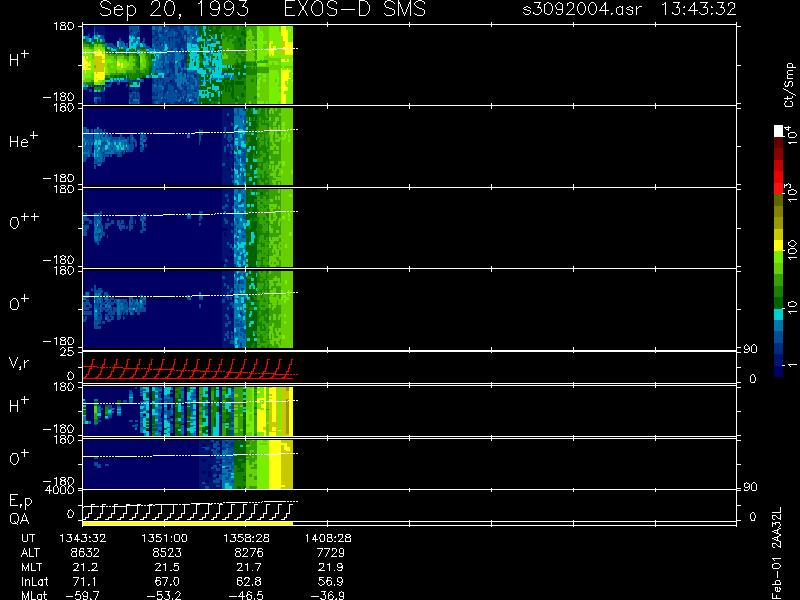Click the MLat value "-59.7"
Viewport: 800px width, 600px height.
[83, 595]
